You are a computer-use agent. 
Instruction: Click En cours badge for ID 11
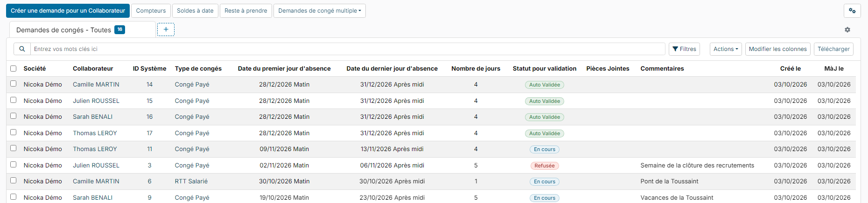pyautogui.click(x=545, y=150)
